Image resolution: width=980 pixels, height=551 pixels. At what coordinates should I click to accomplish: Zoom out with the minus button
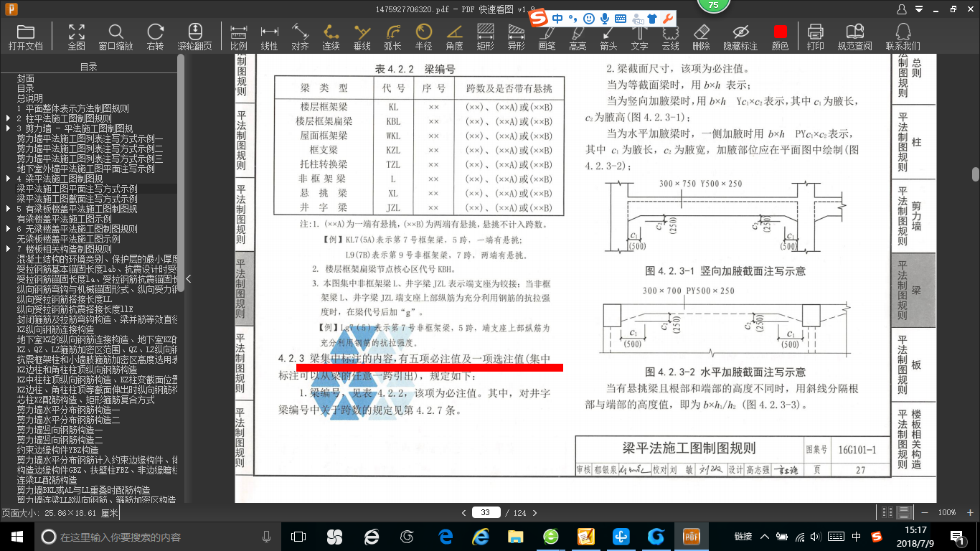925,512
